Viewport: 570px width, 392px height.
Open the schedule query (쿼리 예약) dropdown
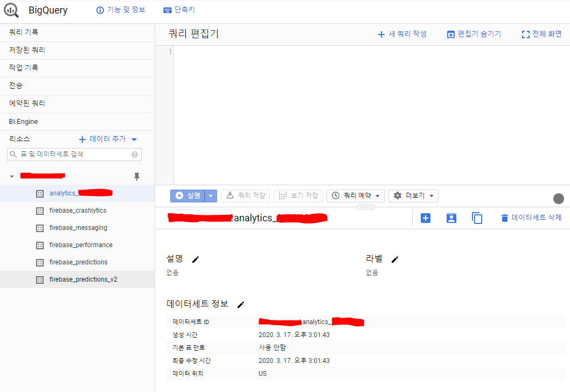click(x=356, y=196)
